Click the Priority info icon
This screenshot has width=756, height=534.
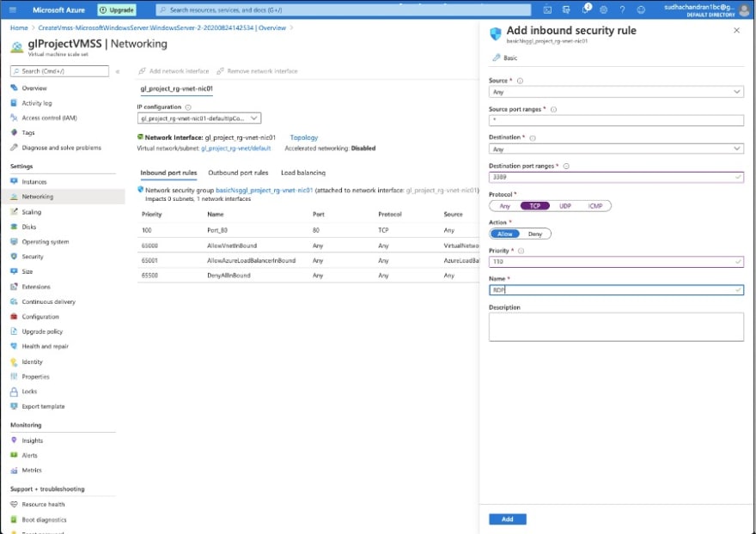tap(521, 251)
